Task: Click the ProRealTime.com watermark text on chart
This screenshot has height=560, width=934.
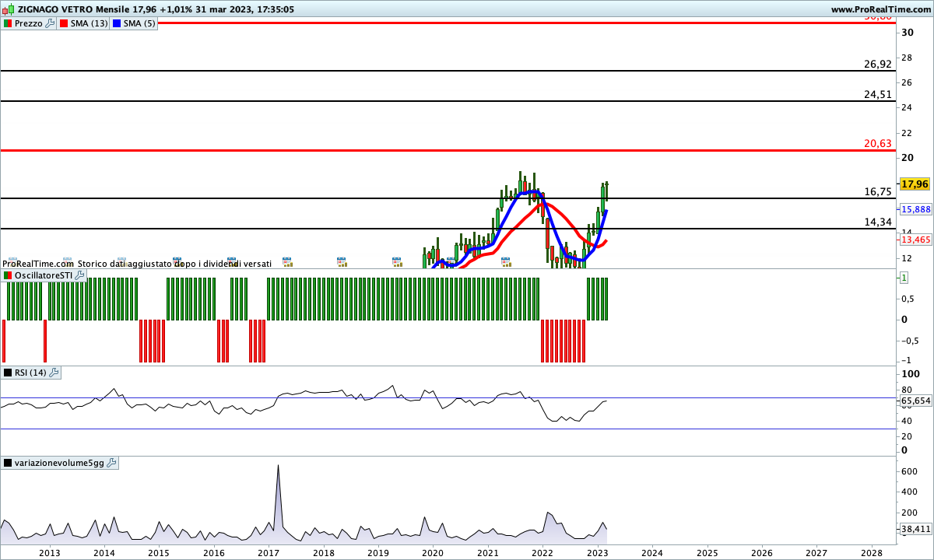Action: [x=37, y=264]
